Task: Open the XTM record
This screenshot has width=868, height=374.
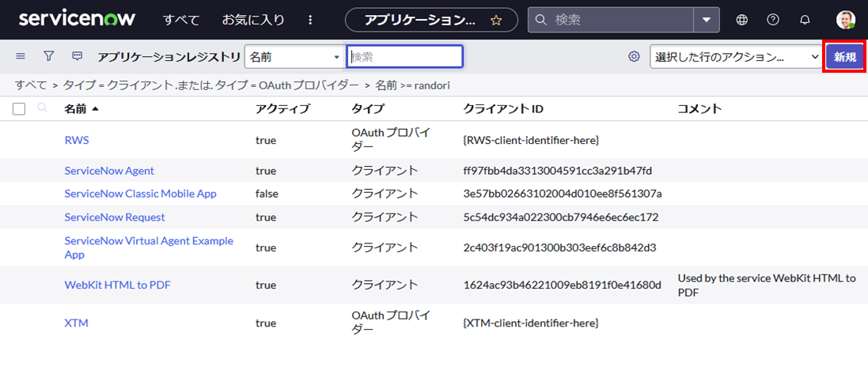Action: pos(77,323)
